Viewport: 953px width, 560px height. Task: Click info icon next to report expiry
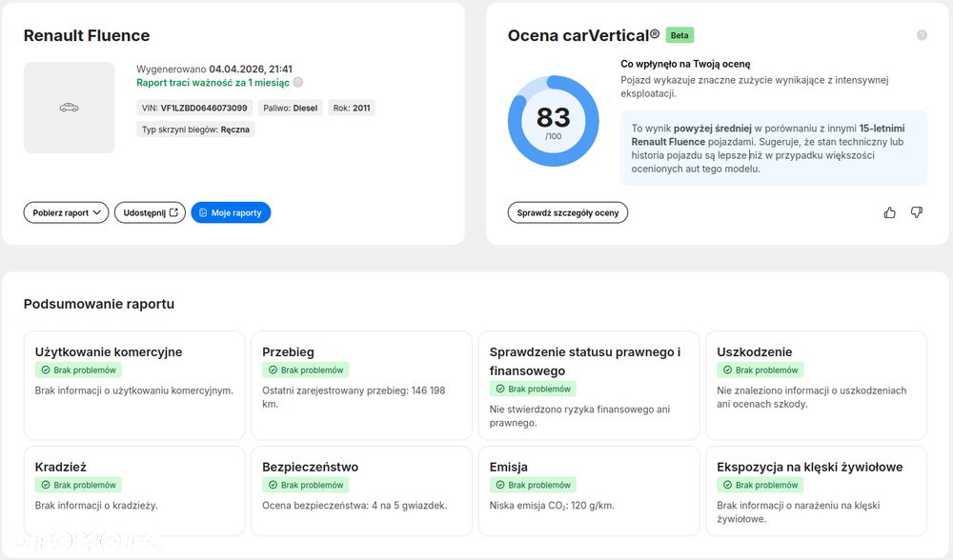pyautogui.click(x=298, y=83)
